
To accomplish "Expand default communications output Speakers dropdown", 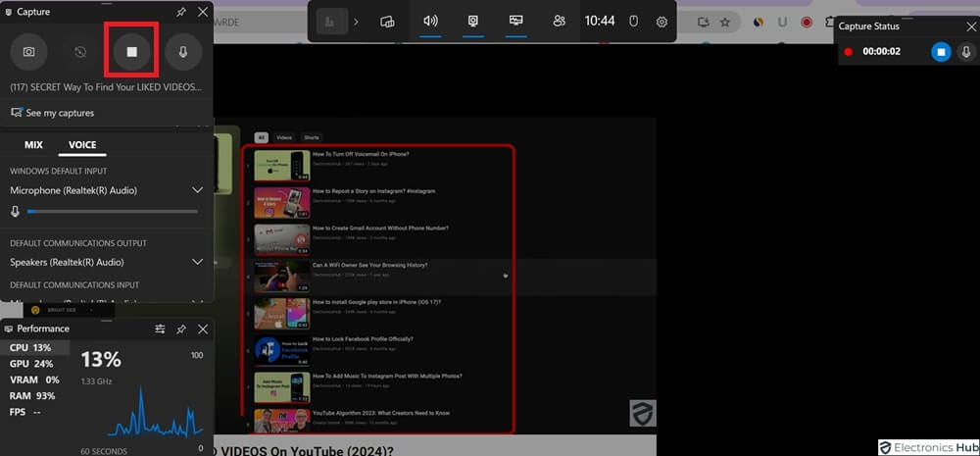I will pos(197,262).
